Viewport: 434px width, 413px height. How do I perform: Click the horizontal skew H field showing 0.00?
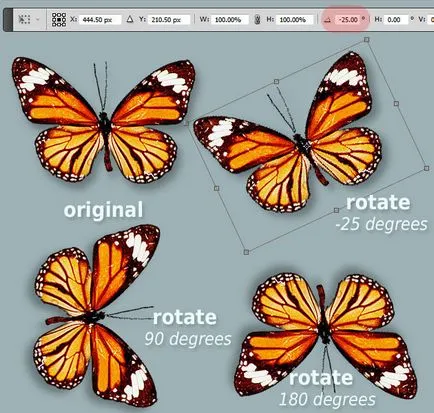[396, 20]
